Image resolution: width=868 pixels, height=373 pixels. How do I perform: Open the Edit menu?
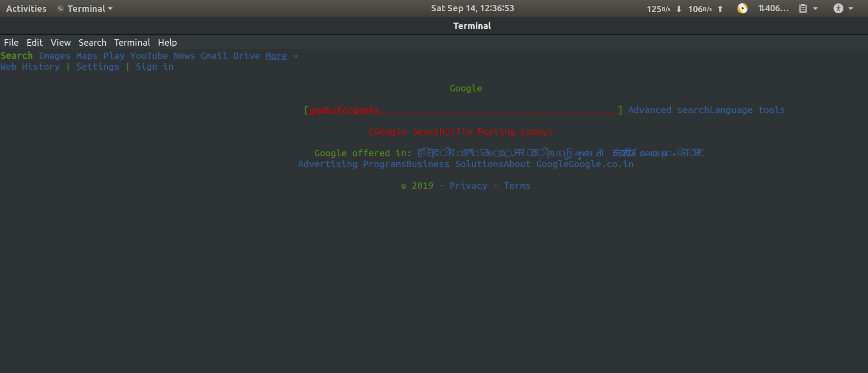point(34,43)
